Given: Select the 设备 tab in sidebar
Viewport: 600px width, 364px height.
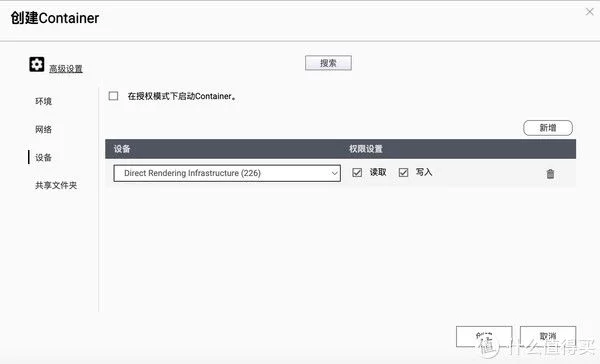Looking at the screenshot, I should coord(44,157).
